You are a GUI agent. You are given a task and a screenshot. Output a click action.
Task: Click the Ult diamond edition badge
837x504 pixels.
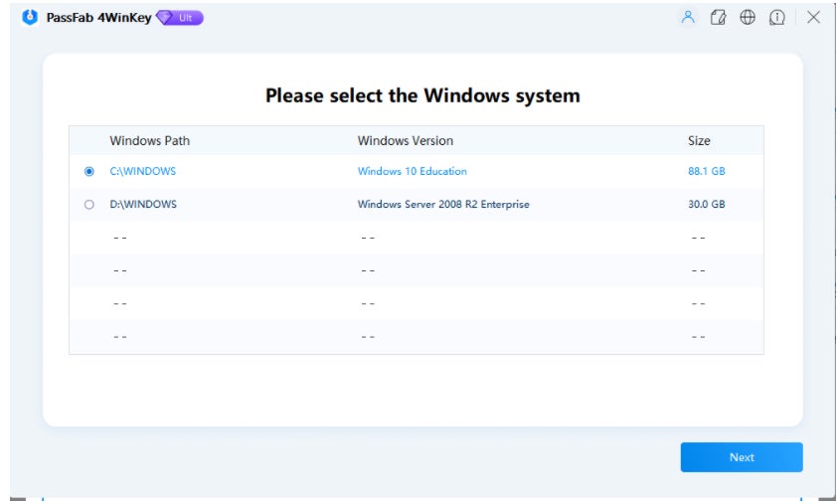click(x=180, y=18)
